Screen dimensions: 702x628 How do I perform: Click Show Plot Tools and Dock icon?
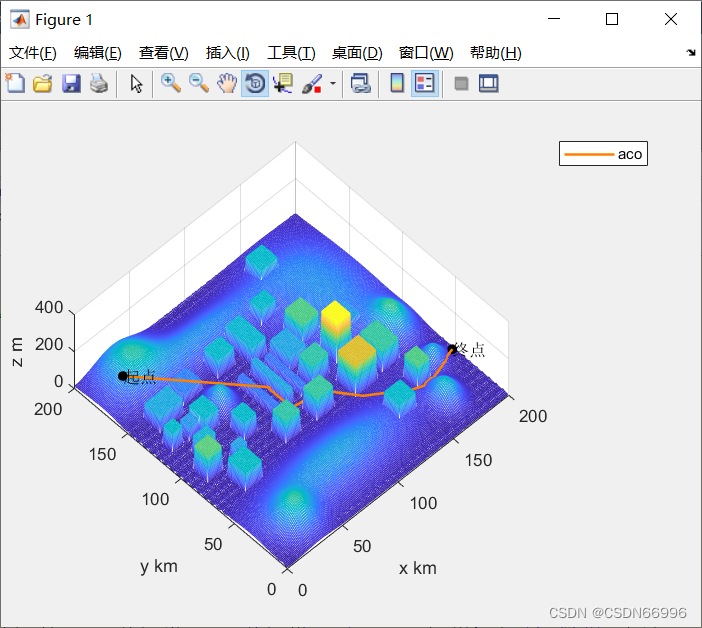488,83
